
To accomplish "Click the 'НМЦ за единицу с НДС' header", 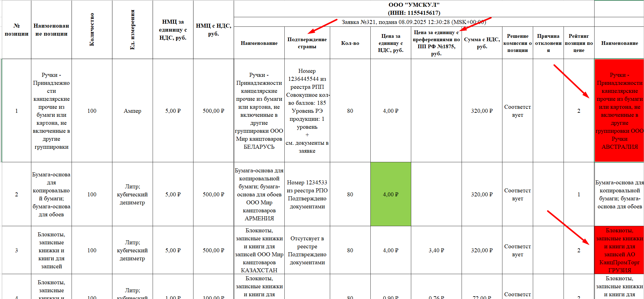I will point(173,30).
